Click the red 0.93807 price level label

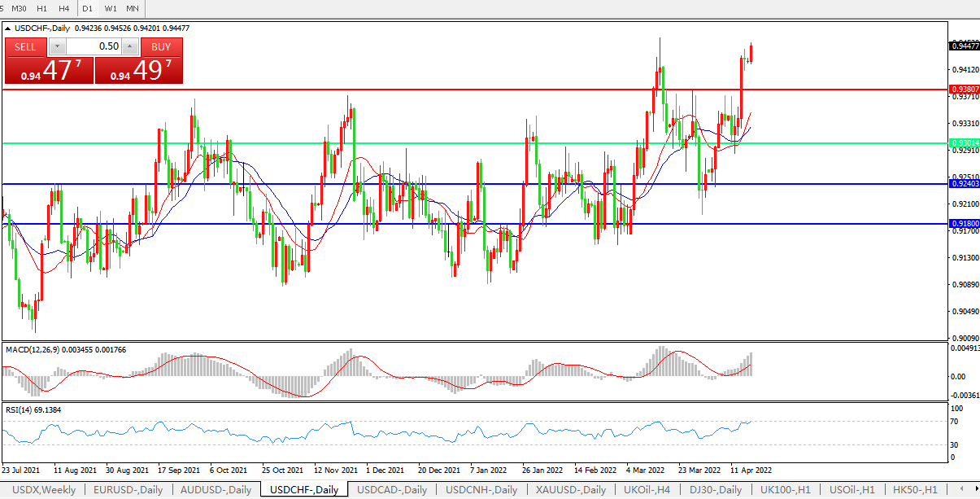tap(965, 89)
